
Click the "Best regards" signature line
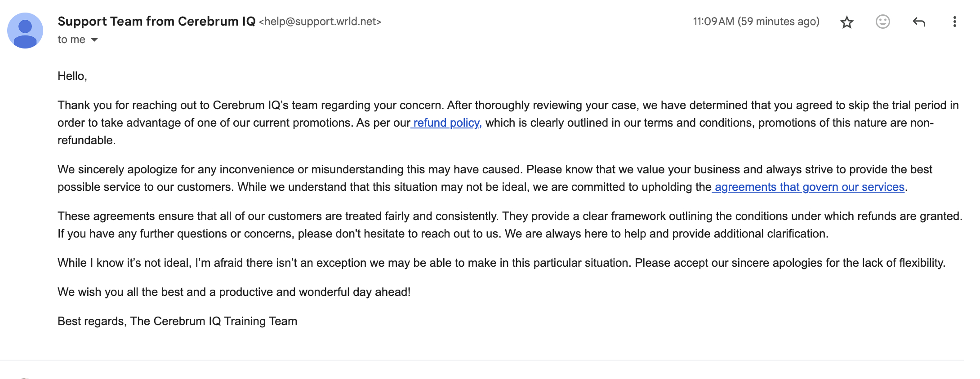[177, 322]
